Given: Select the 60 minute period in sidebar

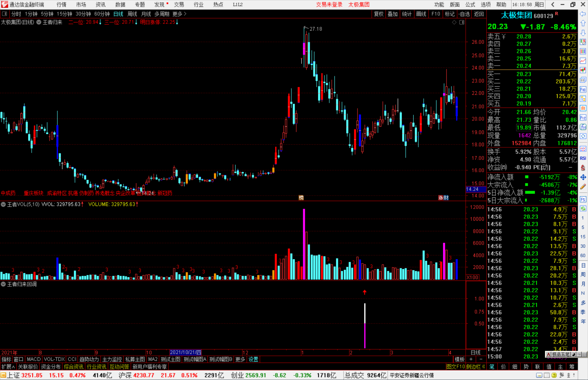Looking at the screenshot, I should click(583, 256).
